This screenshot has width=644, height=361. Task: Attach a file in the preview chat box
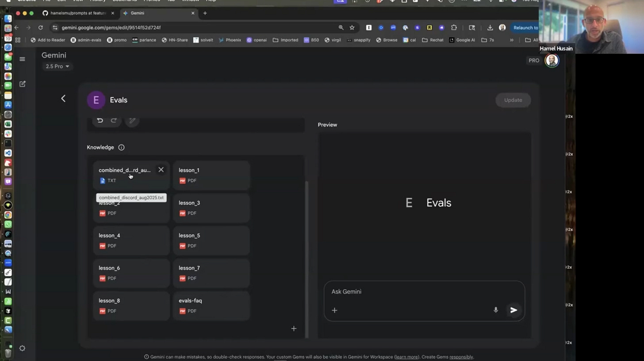pos(334,310)
